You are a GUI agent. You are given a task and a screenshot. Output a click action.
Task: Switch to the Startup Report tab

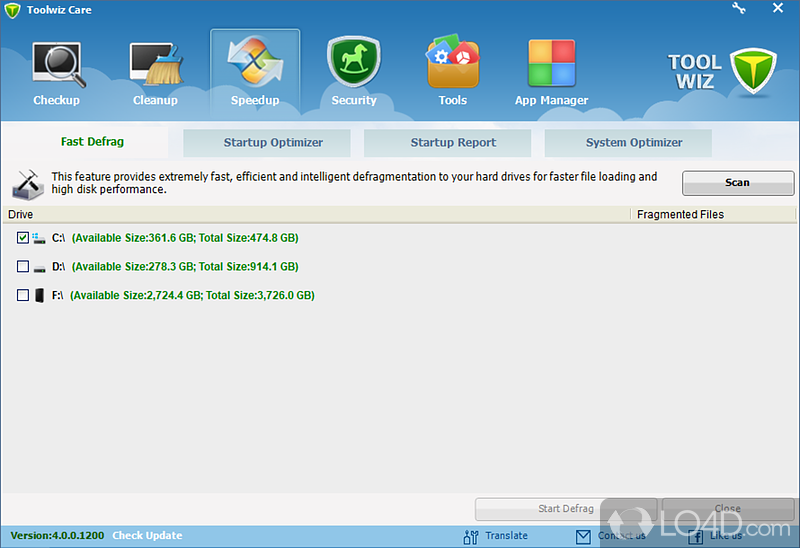[447, 143]
